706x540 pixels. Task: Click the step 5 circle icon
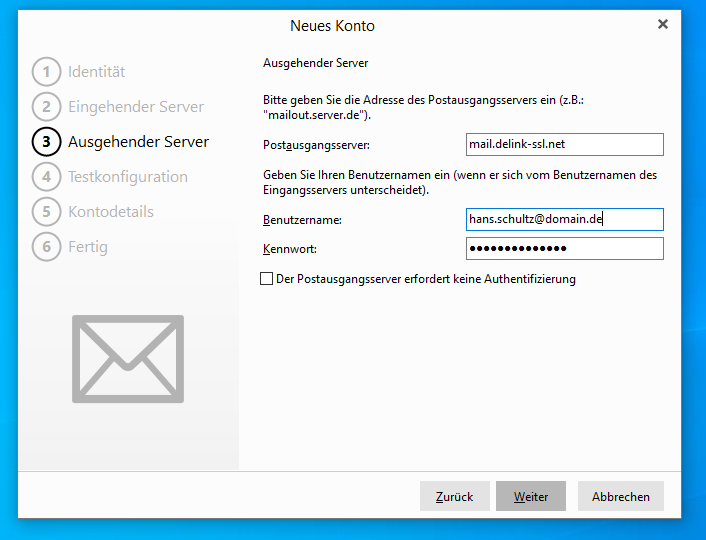[46, 212]
